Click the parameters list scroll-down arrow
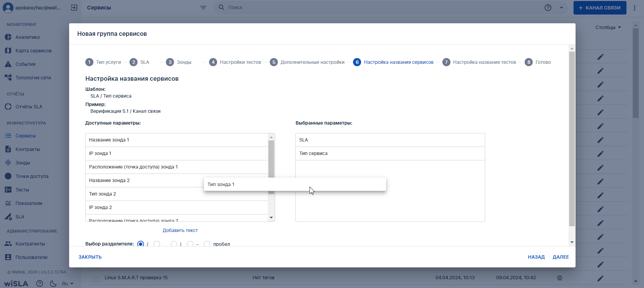Viewport: 644px width, 288px height. click(271, 218)
